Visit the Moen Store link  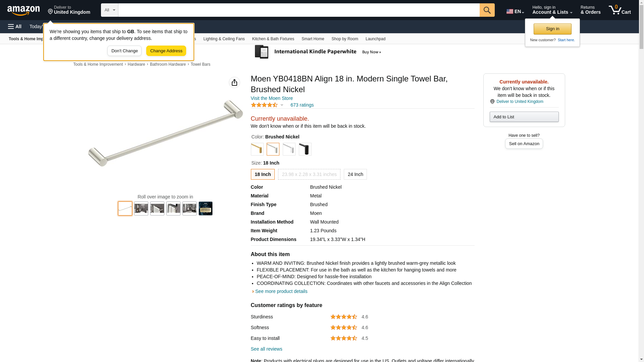[x=272, y=98]
